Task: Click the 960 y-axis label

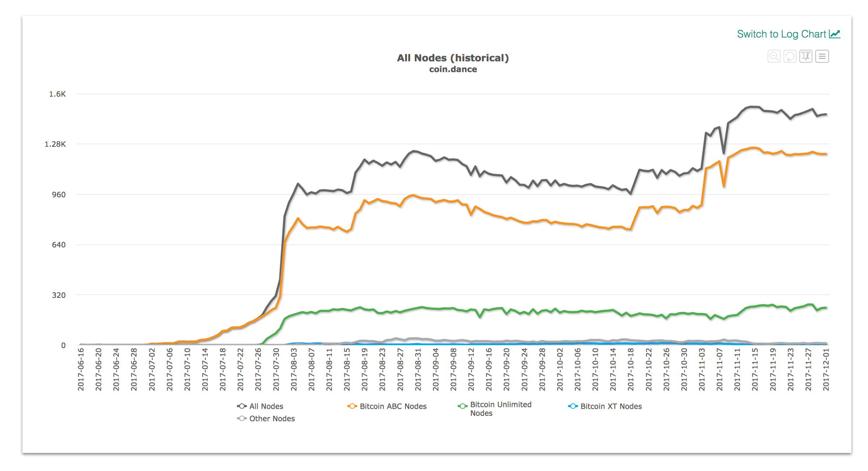Action: click(x=59, y=195)
